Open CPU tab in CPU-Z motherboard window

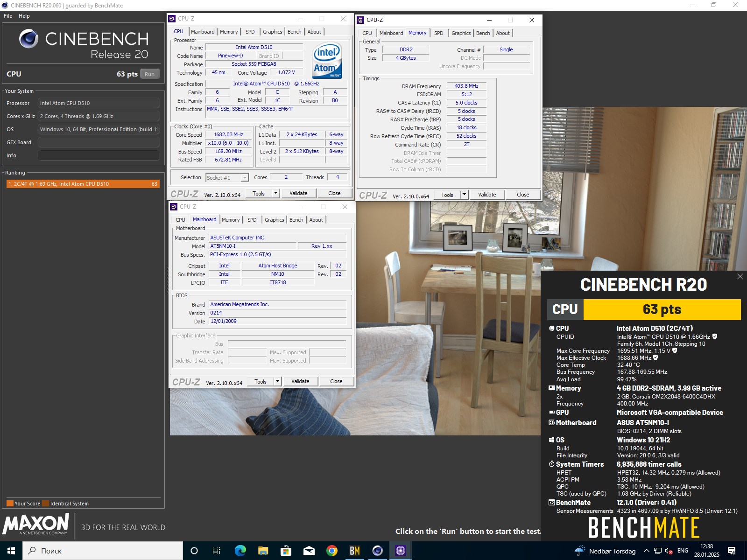click(180, 220)
